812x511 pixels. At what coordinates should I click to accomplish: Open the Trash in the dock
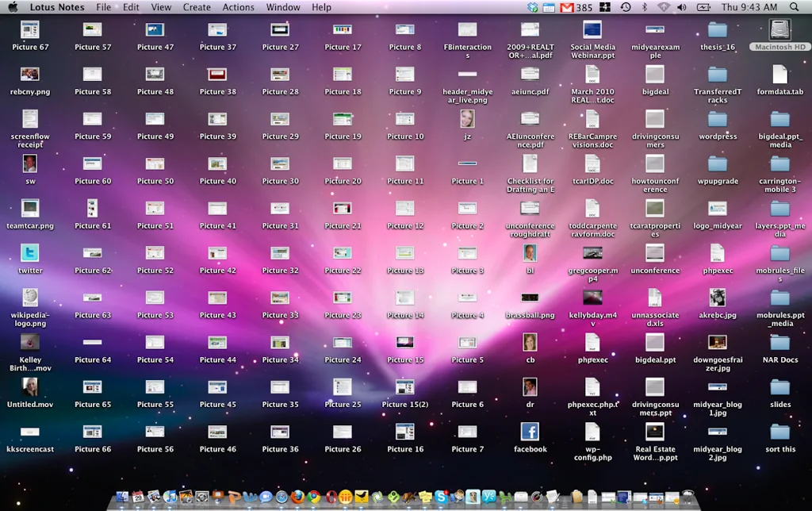(x=688, y=498)
